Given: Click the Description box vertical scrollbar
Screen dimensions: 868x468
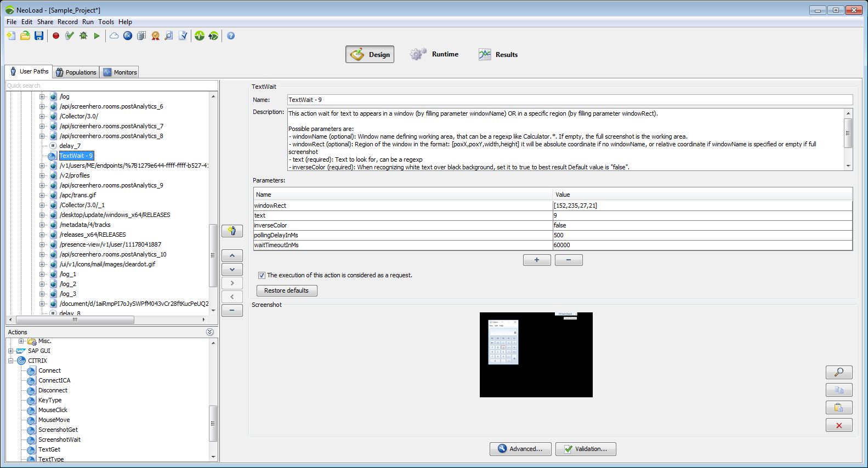Looking at the screenshot, I should (x=848, y=133).
